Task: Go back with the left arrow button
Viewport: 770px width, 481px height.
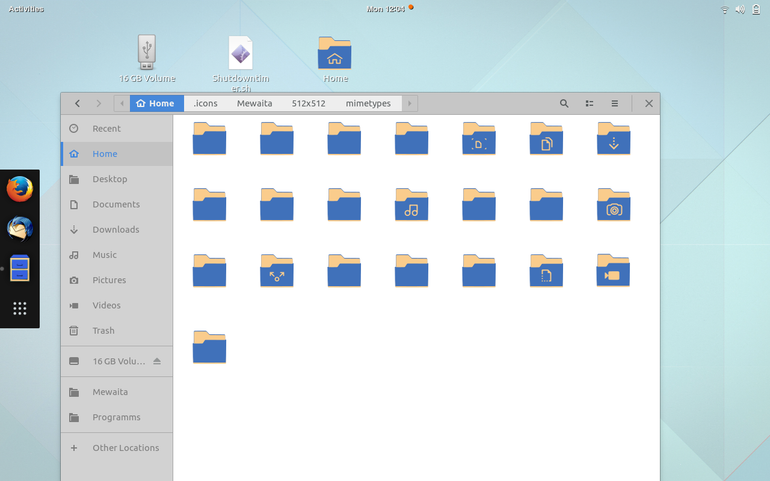Action: [77, 103]
